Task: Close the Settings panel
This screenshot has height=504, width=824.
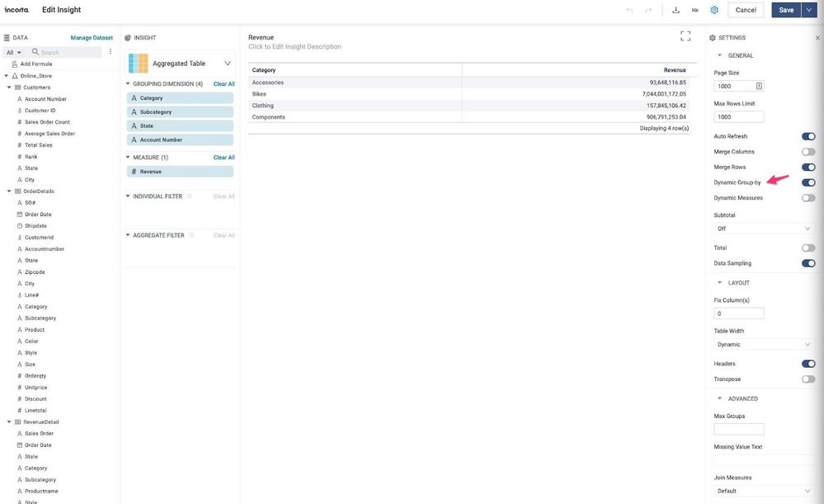Action: click(x=817, y=38)
